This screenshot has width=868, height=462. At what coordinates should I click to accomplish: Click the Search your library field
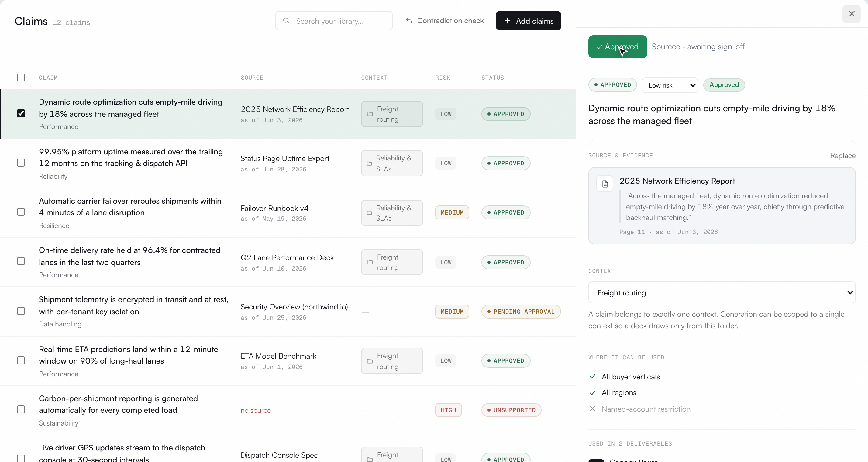coord(334,21)
